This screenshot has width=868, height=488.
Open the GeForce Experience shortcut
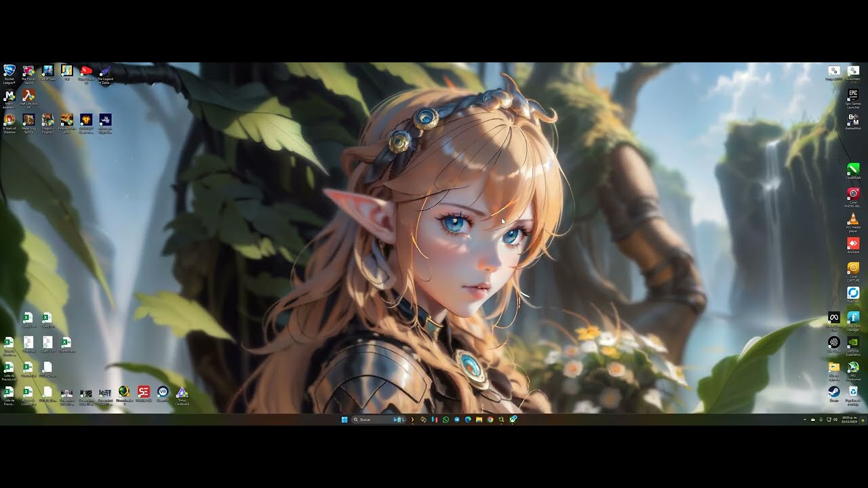coord(853,346)
